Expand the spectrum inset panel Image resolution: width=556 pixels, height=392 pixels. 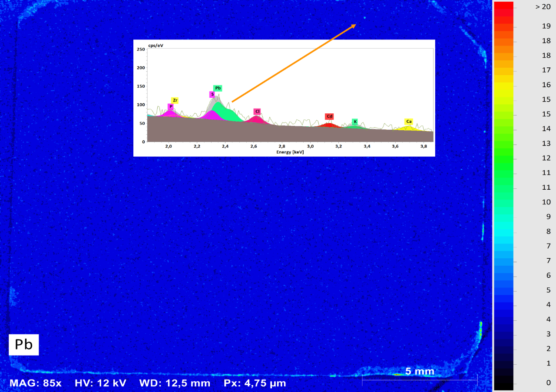284,98
